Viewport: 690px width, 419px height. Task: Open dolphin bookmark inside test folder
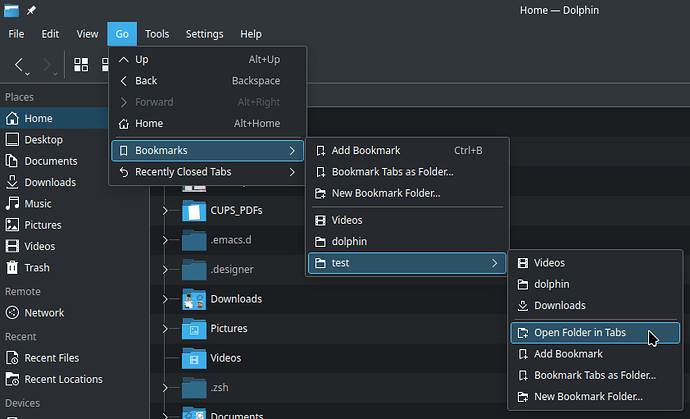(x=595, y=284)
